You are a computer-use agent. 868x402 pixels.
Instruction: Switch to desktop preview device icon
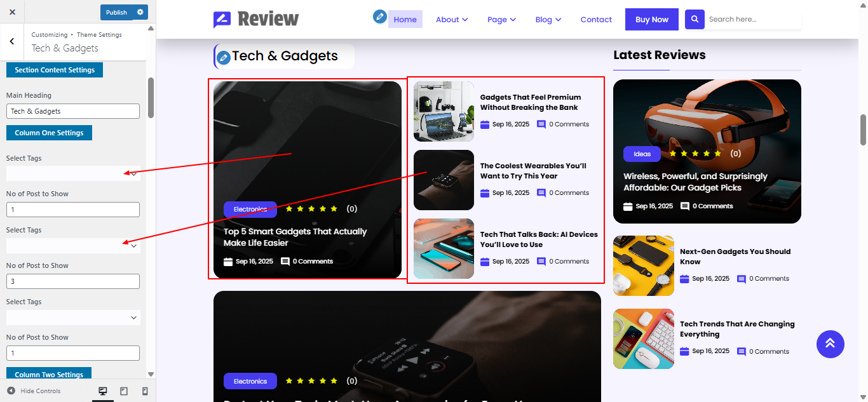(x=103, y=391)
